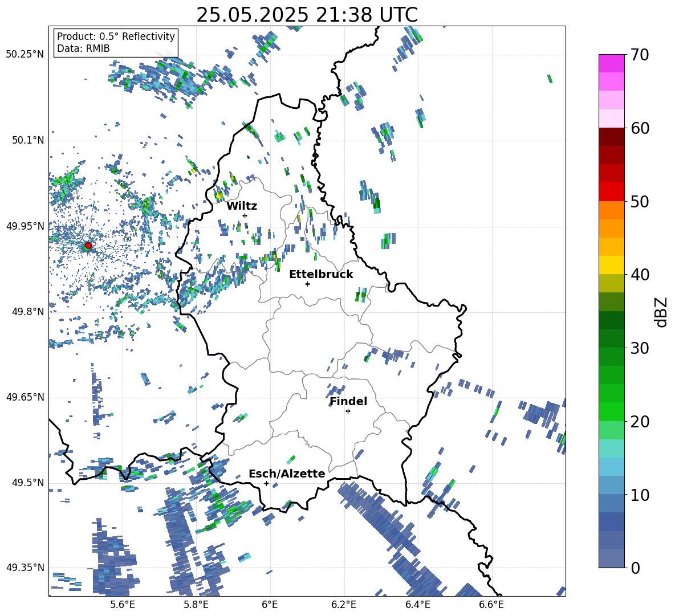Click the Ettelbruck station cross marker
This screenshot has width=675, height=616.
tap(307, 284)
